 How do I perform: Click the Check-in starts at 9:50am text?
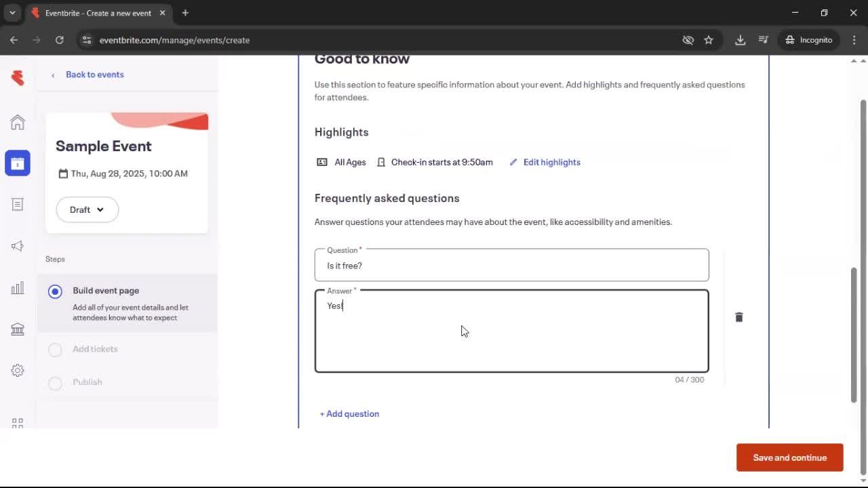(x=442, y=162)
